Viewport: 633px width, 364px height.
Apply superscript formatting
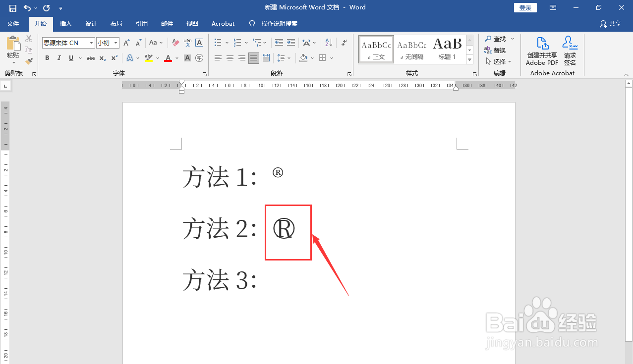(x=114, y=58)
